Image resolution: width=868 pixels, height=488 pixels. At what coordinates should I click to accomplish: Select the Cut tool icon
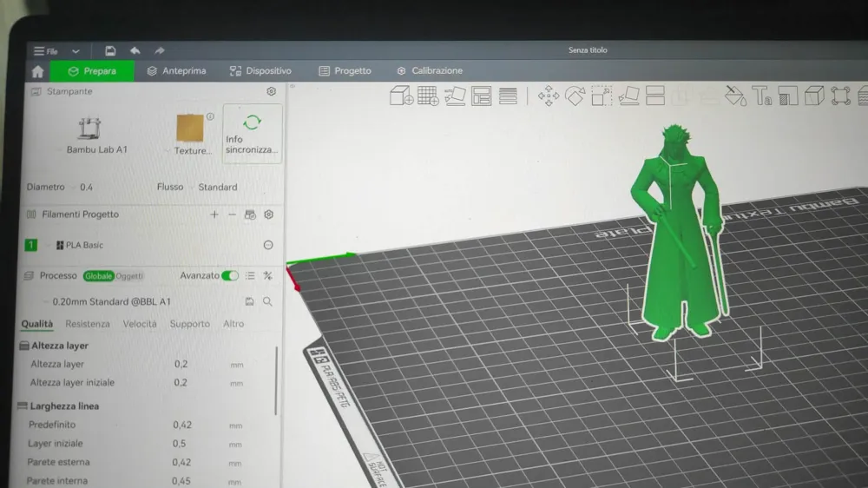click(654, 96)
